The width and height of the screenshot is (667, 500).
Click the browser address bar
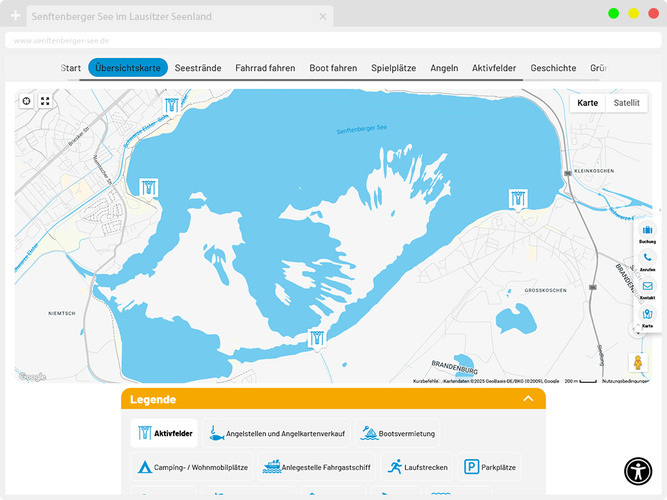300,41
